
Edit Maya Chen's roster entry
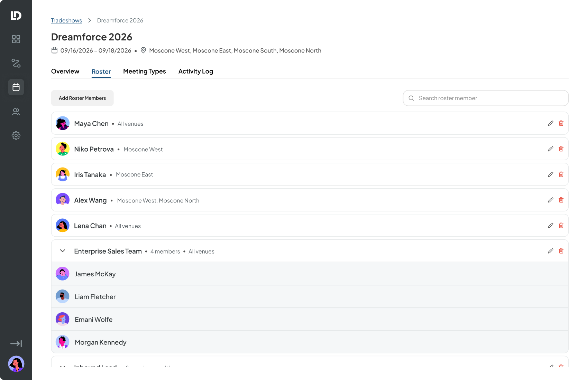pos(551,123)
